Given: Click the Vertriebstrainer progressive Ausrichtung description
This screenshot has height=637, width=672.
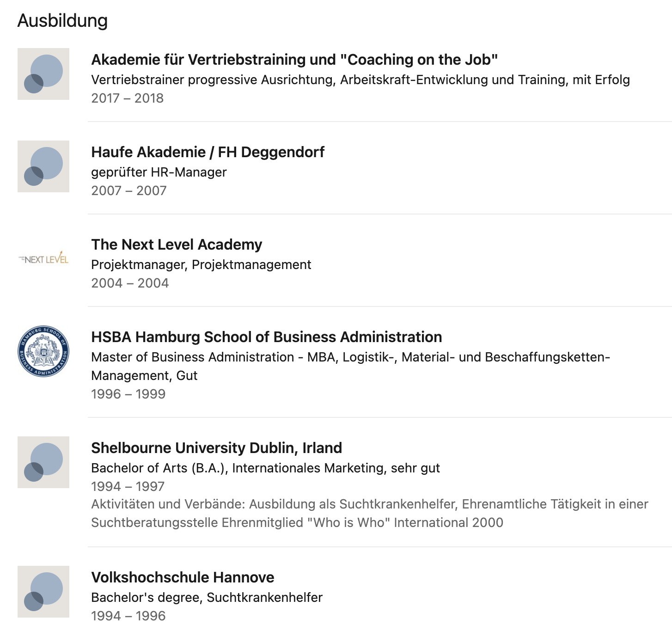Looking at the screenshot, I should (360, 80).
